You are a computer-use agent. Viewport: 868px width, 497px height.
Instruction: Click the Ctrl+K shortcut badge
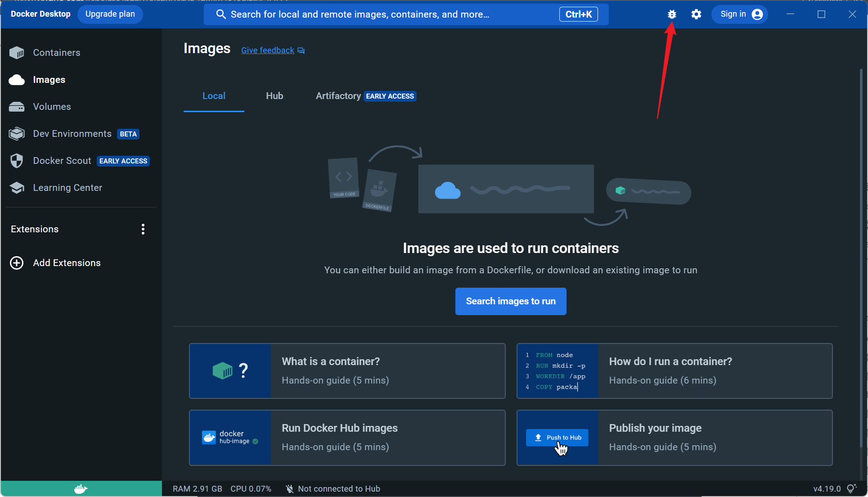point(579,14)
